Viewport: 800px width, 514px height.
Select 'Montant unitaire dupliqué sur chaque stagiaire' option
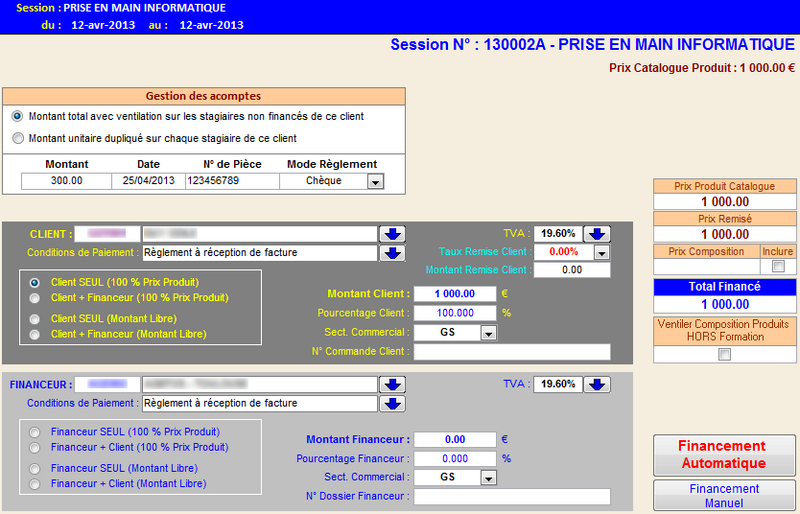[x=17, y=138]
